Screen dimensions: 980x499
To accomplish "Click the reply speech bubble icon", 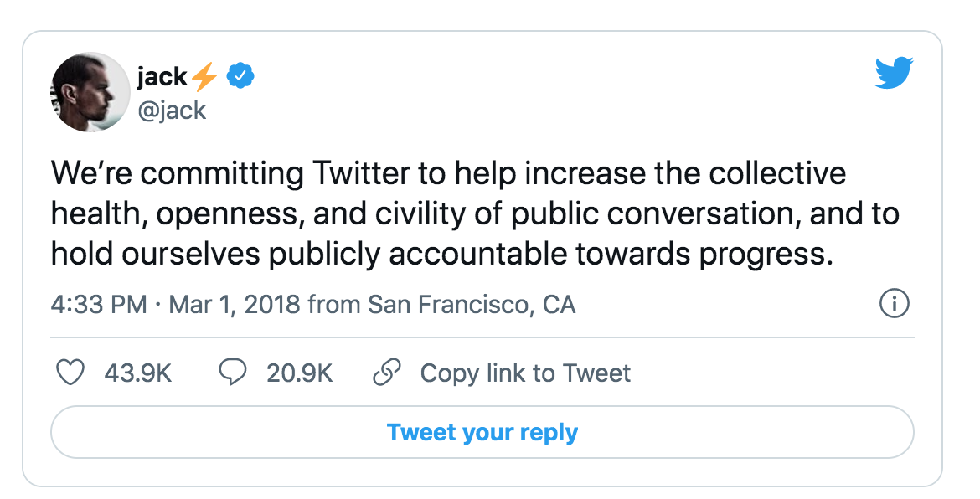I will (x=233, y=373).
